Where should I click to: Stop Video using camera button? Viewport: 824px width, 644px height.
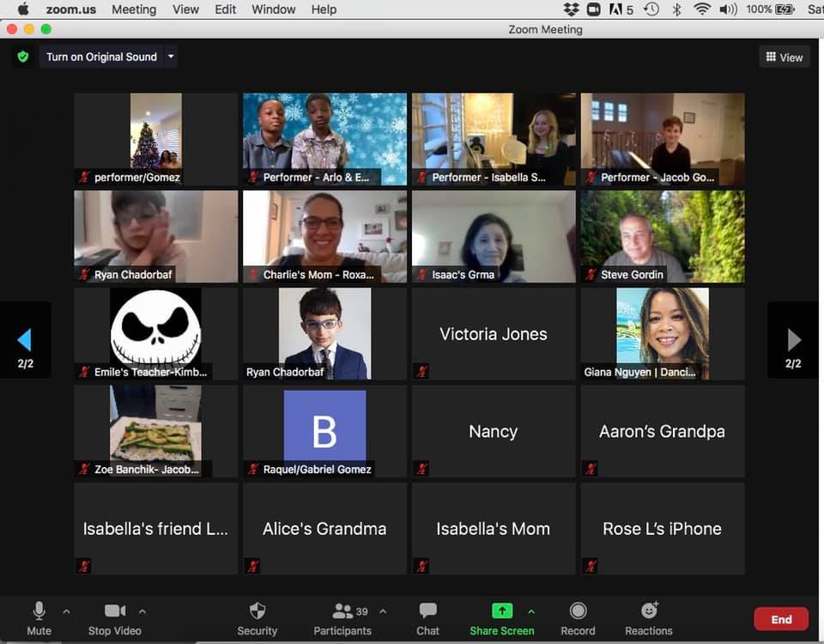[115, 618]
